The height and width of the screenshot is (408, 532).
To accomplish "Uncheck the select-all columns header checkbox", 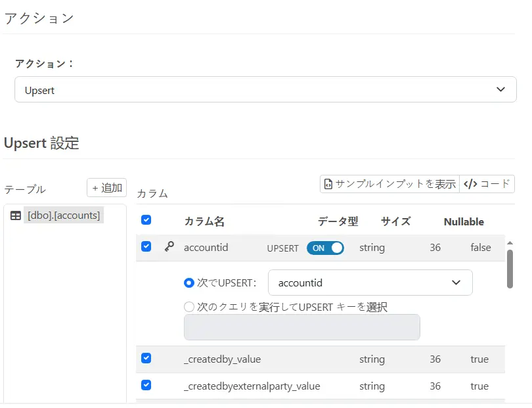I will coord(146,220).
